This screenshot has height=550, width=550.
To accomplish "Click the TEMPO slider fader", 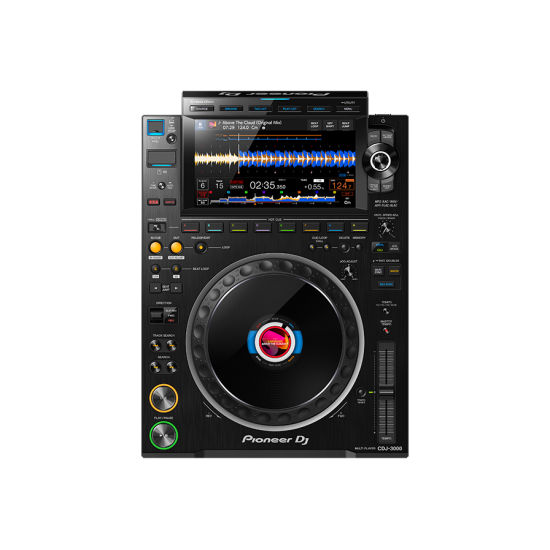I will click(x=386, y=392).
